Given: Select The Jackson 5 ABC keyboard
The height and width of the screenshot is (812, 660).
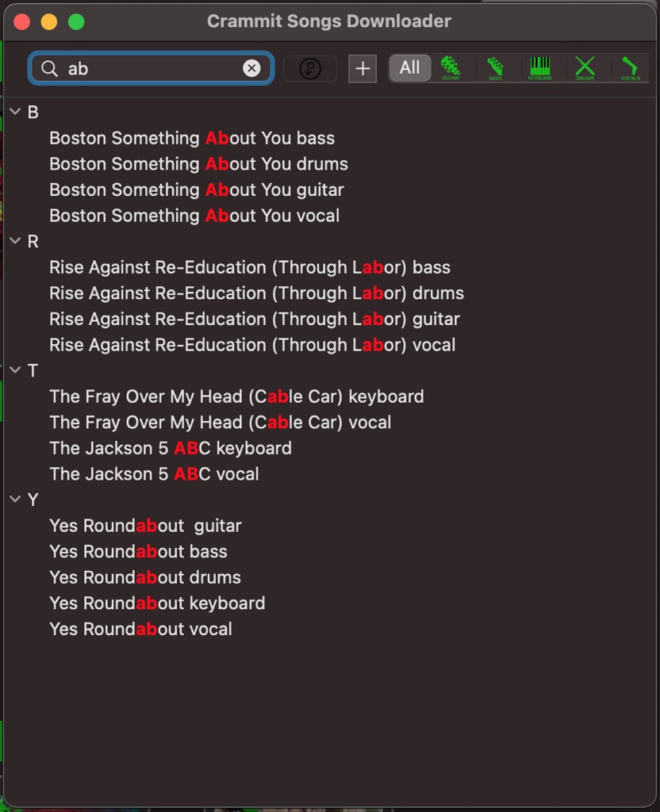Looking at the screenshot, I should (171, 448).
